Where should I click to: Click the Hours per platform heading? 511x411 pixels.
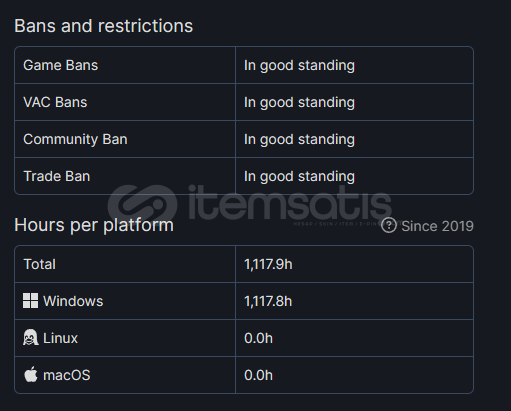(x=94, y=225)
